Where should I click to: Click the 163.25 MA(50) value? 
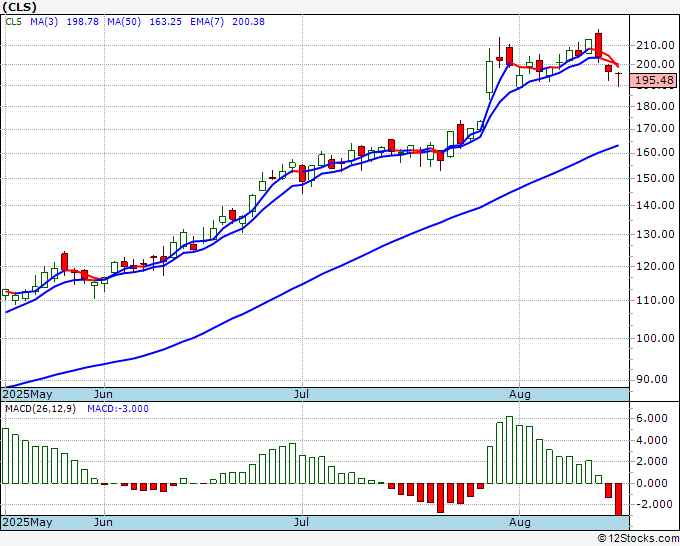[165, 22]
